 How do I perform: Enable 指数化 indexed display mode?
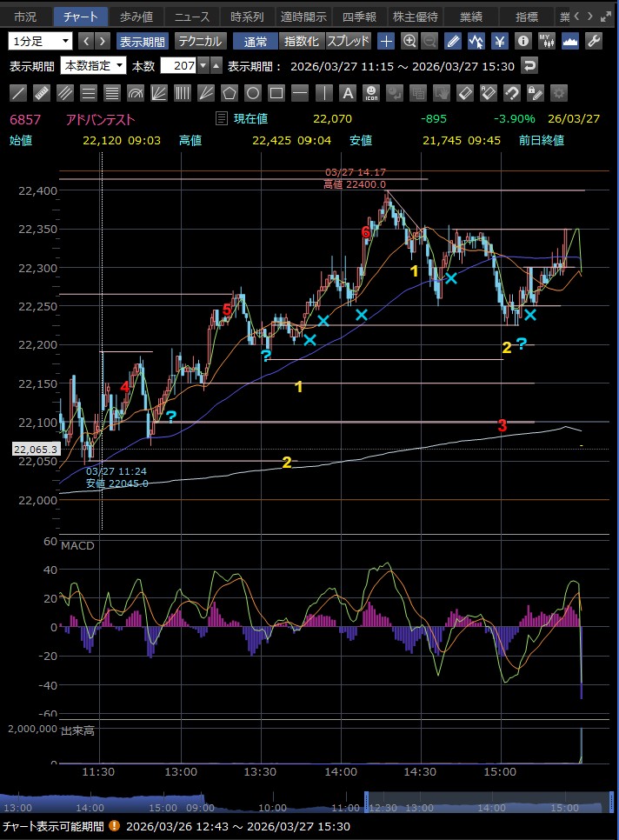pyautogui.click(x=302, y=41)
